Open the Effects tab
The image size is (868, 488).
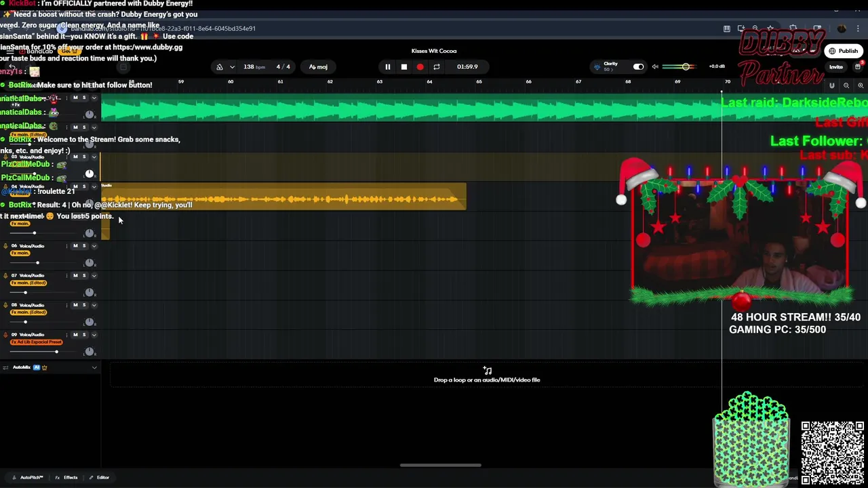point(66,478)
